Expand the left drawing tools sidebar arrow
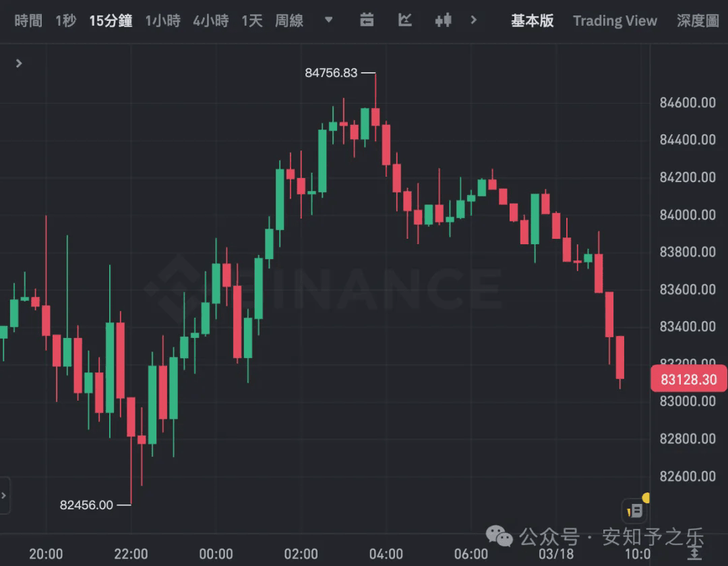Screen dimensions: 728x566 click(18, 63)
